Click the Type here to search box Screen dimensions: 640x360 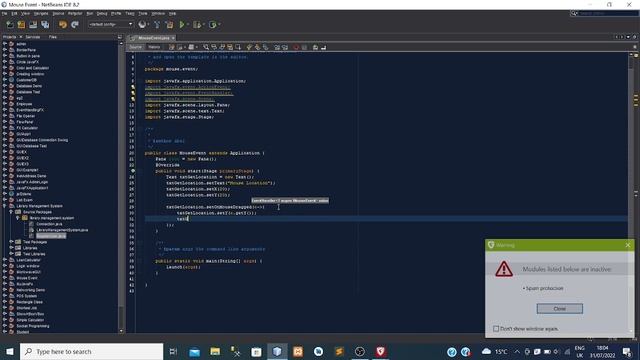point(91,351)
